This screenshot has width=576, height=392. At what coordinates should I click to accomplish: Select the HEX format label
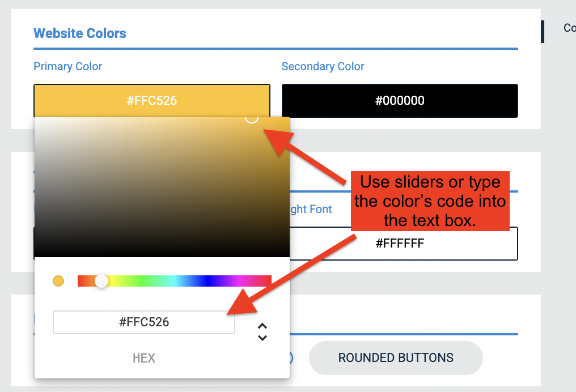tap(143, 358)
